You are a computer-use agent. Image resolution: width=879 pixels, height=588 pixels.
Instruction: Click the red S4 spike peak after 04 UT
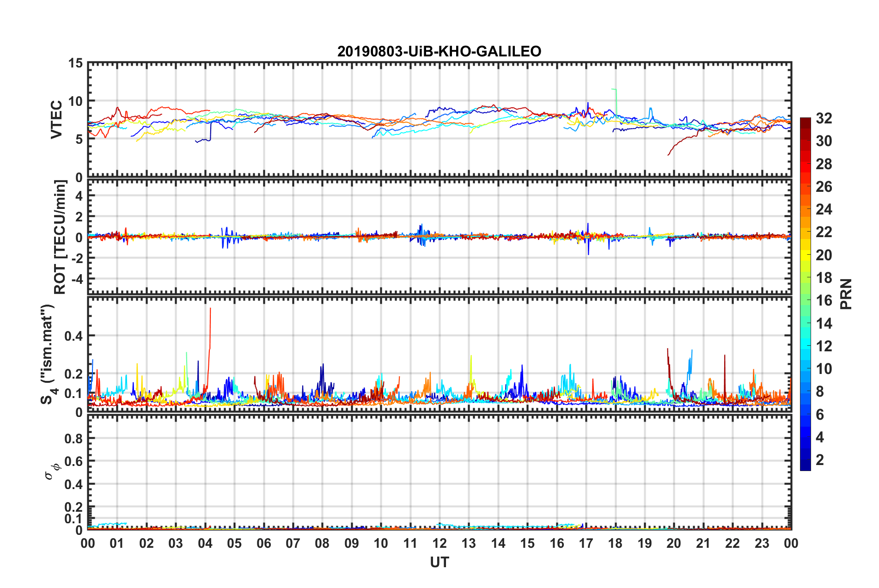tap(210, 309)
